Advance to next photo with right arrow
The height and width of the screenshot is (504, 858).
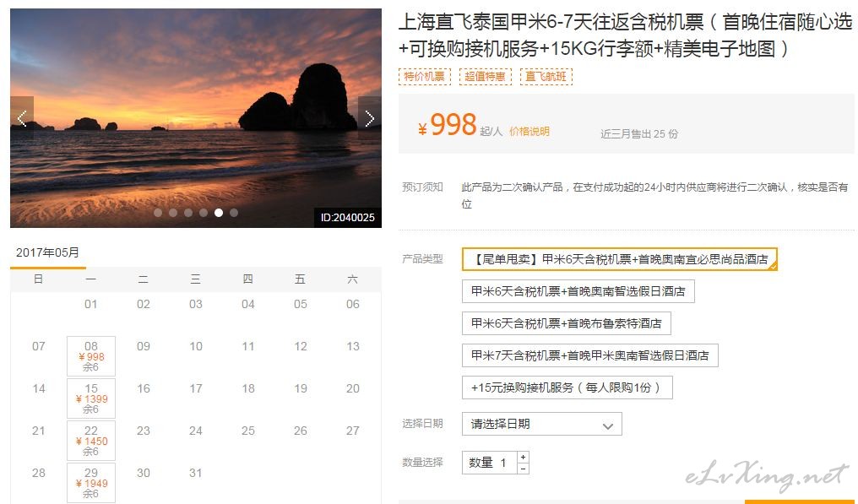click(369, 118)
